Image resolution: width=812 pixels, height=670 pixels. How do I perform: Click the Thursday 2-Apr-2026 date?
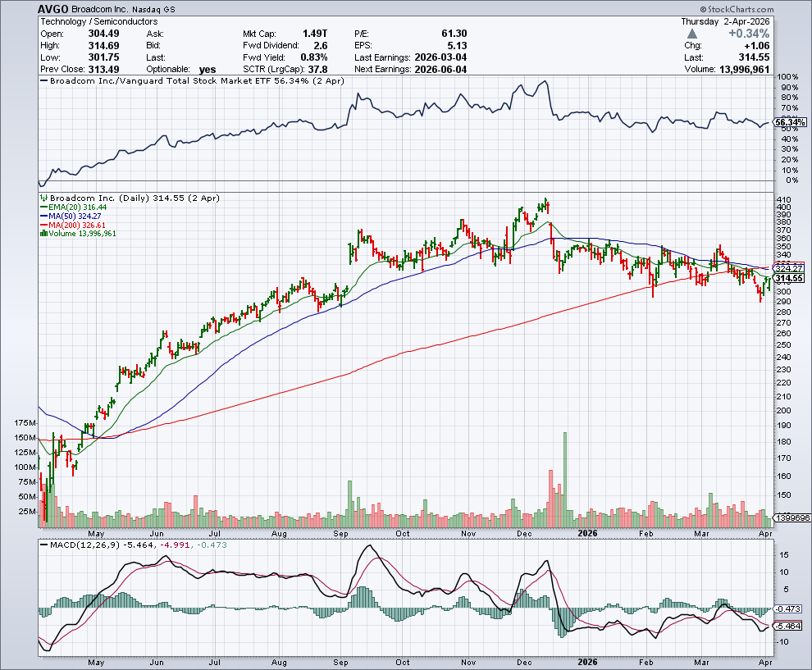click(x=725, y=22)
